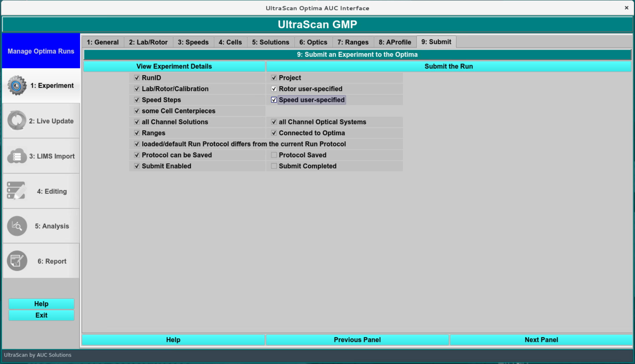
Task: Select the LIMS Import cloud icon
Action: click(x=17, y=156)
